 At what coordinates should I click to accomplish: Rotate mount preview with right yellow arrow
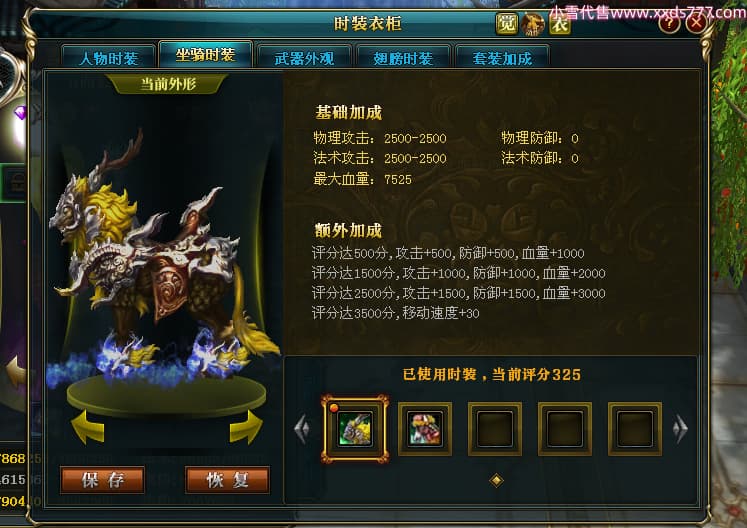tap(246, 426)
